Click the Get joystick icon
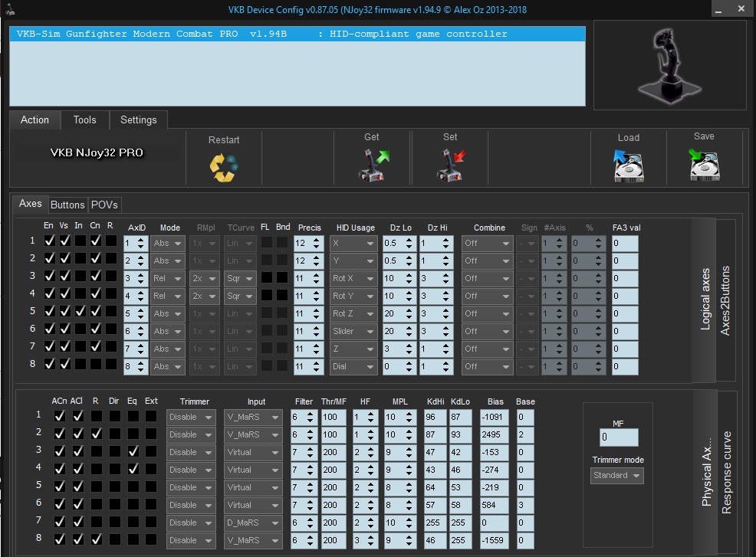This screenshot has width=756, height=557. tap(373, 164)
